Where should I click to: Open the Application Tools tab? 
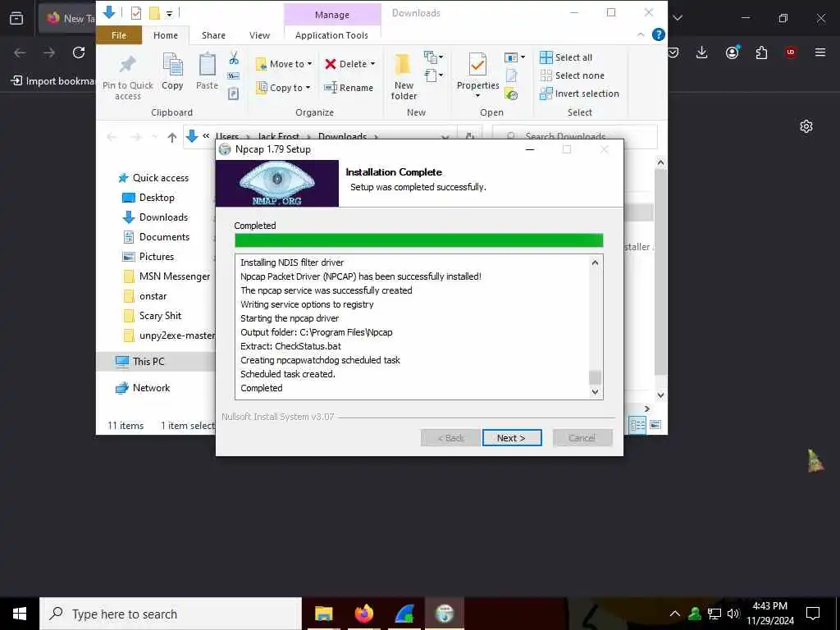(x=331, y=35)
